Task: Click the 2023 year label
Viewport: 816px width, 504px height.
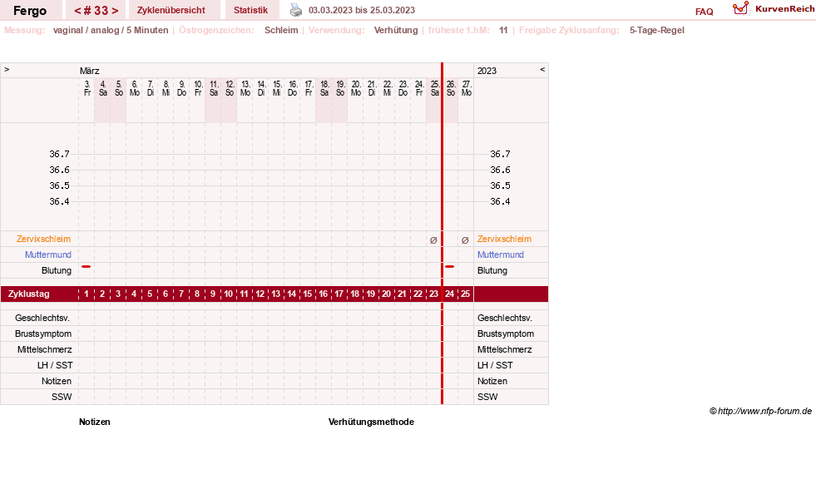Action: [487, 71]
